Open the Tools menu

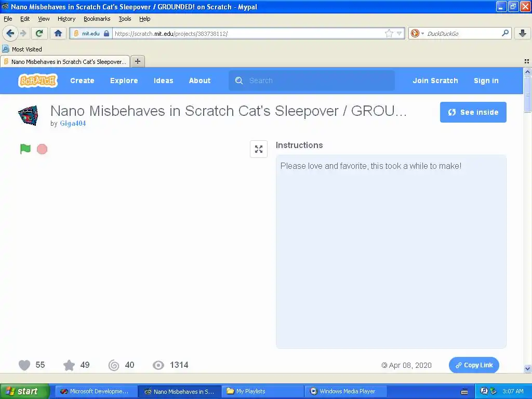coord(125,19)
